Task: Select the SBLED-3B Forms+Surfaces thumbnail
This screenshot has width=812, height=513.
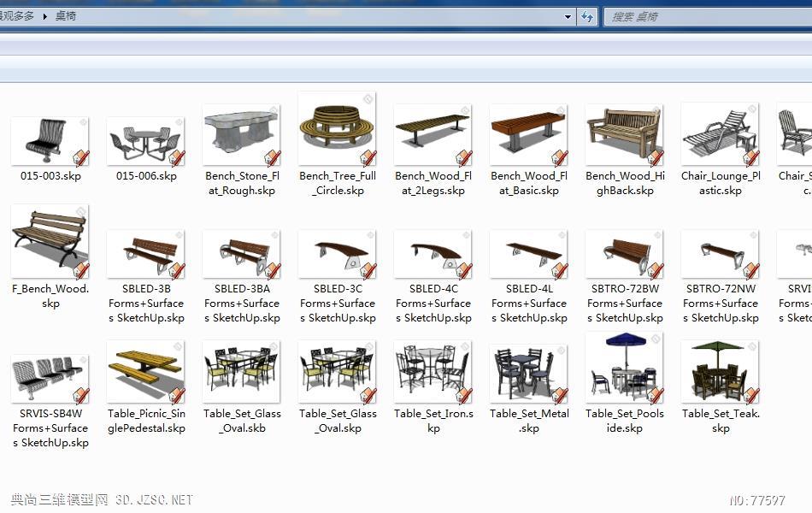Action: point(146,254)
